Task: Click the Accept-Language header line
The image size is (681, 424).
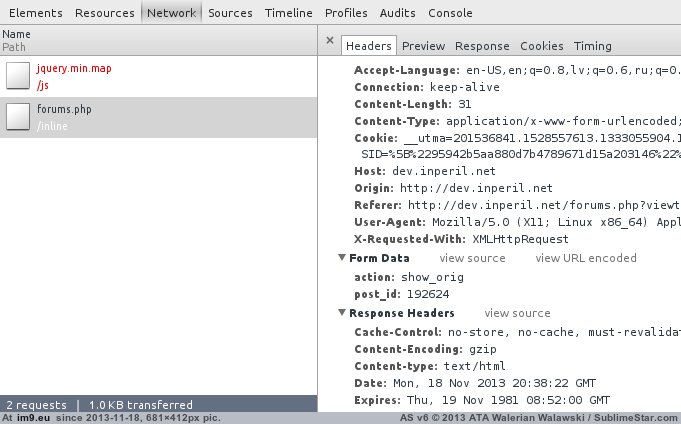Action: 517,70
